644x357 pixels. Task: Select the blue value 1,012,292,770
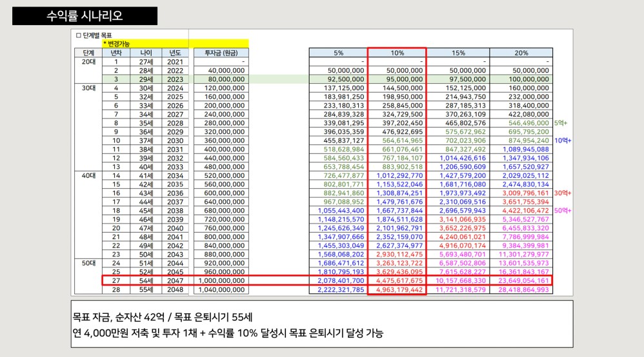click(399, 176)
